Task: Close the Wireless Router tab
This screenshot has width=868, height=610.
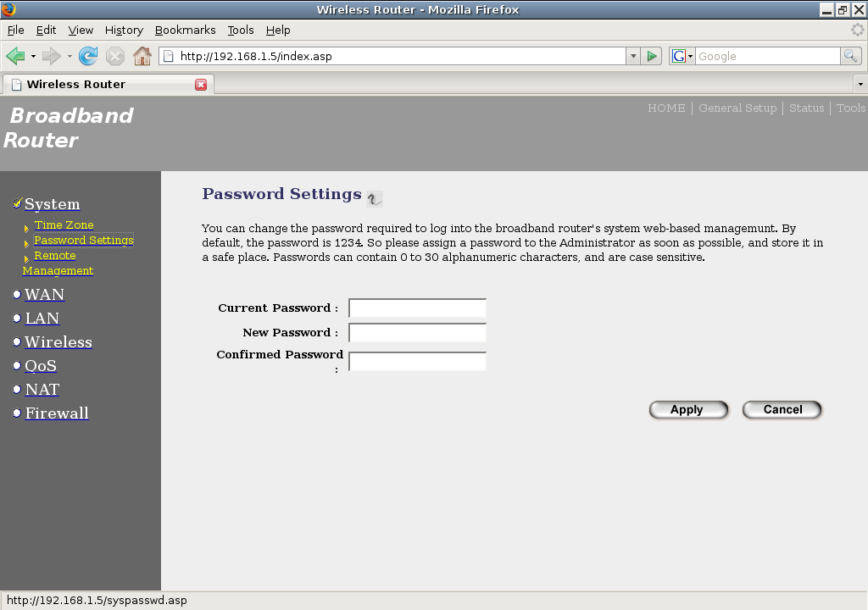Action: click(x=201, y=85)
